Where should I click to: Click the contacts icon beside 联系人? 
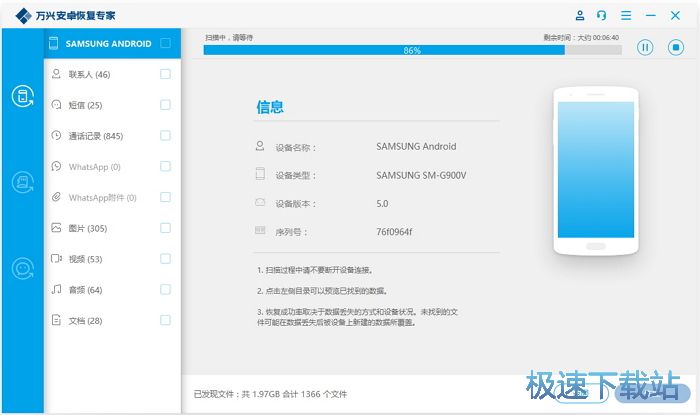click(56, 74)
